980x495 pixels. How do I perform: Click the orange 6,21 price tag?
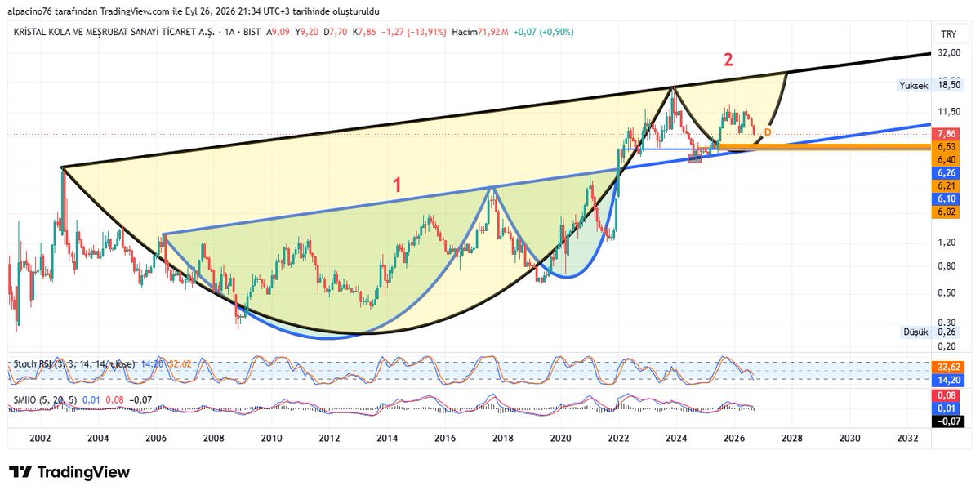click(947, 186)
